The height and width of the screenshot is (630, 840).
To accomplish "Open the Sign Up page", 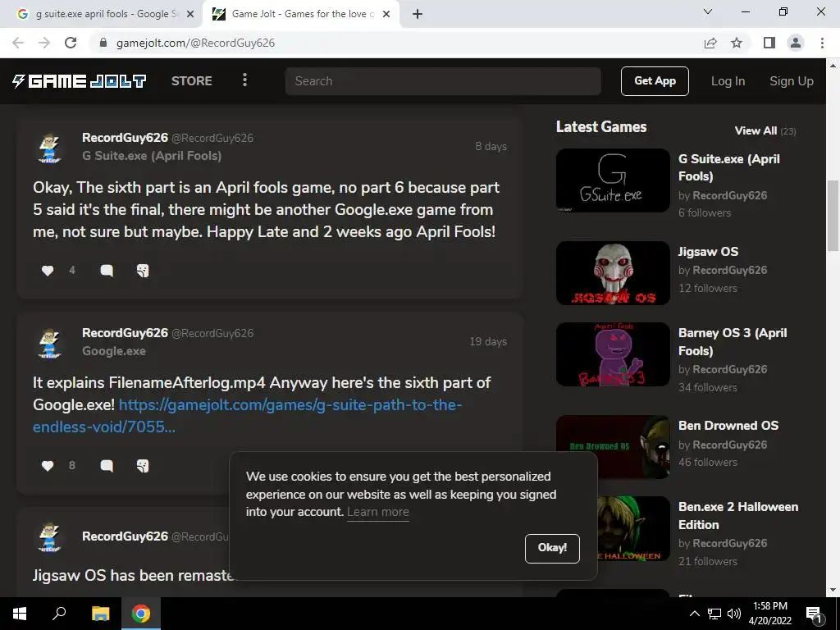I will pos(792,81).
